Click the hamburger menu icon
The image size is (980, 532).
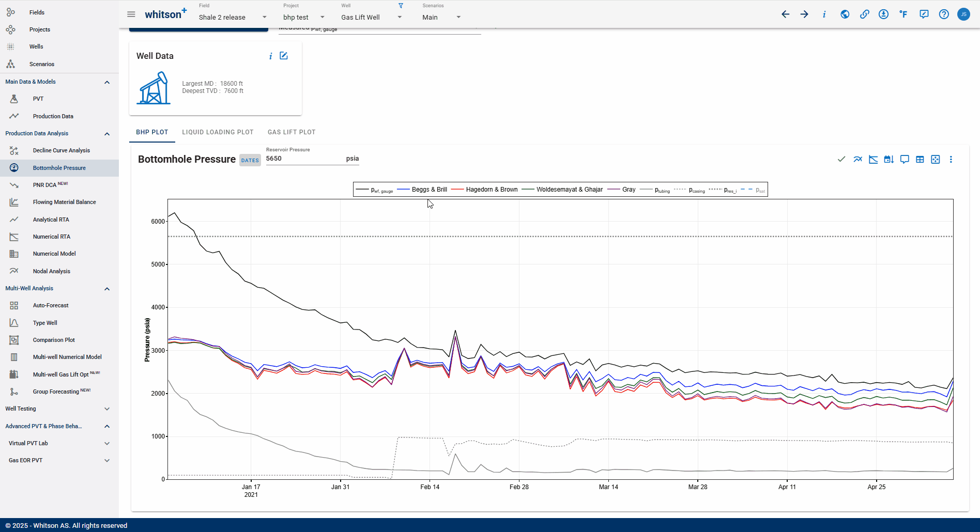pos(131,14)
